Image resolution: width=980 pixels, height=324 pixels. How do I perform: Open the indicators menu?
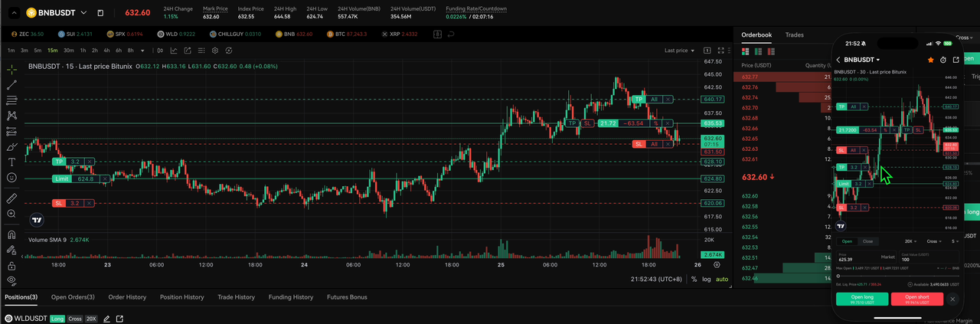click(174, 50)
